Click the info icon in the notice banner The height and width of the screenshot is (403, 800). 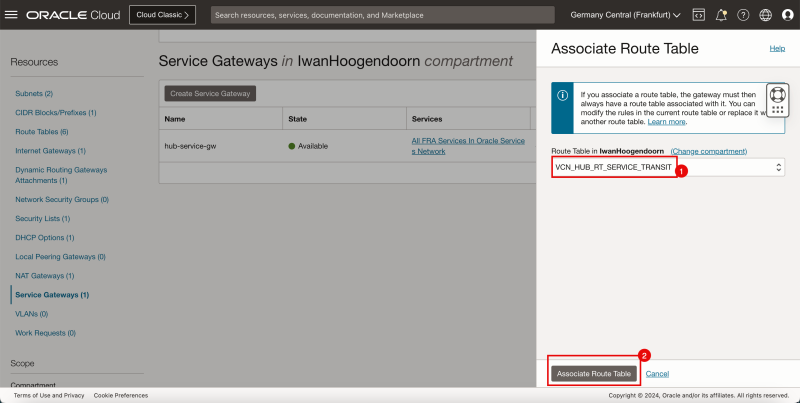click(x=563, y=95)
